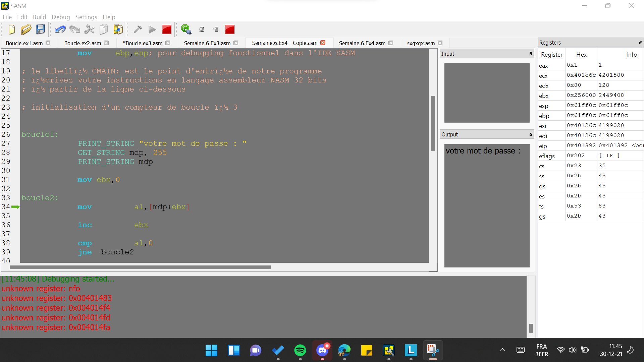
Task: Click the editor's horizontal scrollbar
Action: click(x=140, y=267)
